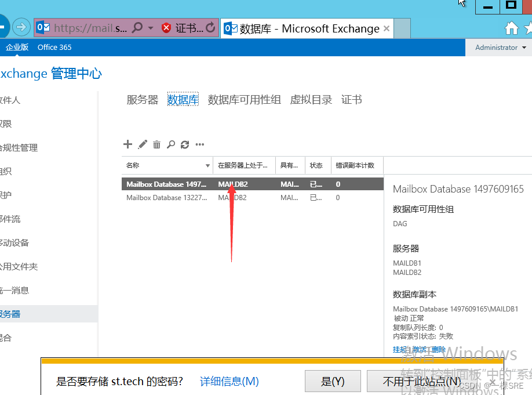The height and width of the screenshot is (395, 532).
Task: Switch to the Office 365 view
Action: [x=54, y=47]
